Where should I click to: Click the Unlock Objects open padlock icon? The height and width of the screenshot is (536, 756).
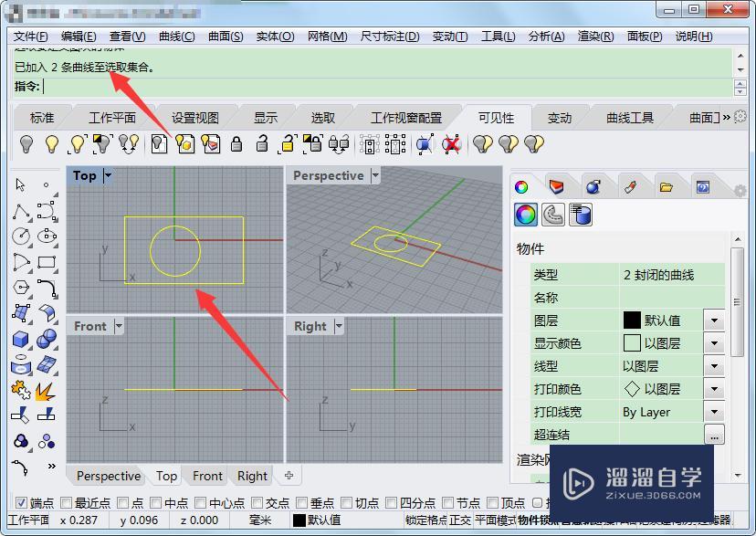click(262, 143)
